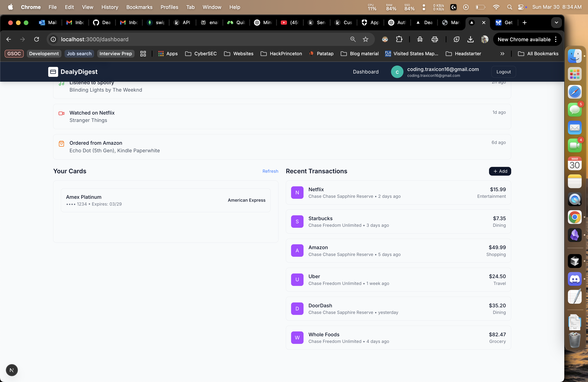Click the Refresh link in Your Cards
588x382 pixels.
pyautogui.click(x=270, y=171)
